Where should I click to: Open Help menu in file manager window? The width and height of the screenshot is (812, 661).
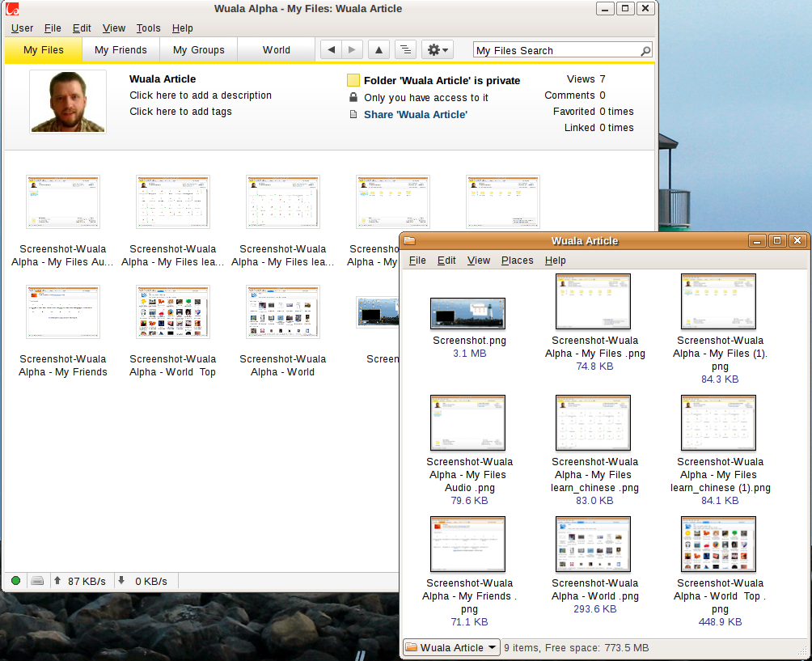(555, 260)
